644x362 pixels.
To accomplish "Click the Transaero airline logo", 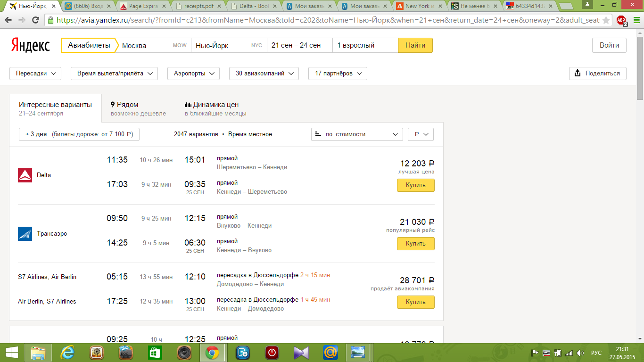I will point(25,234).
